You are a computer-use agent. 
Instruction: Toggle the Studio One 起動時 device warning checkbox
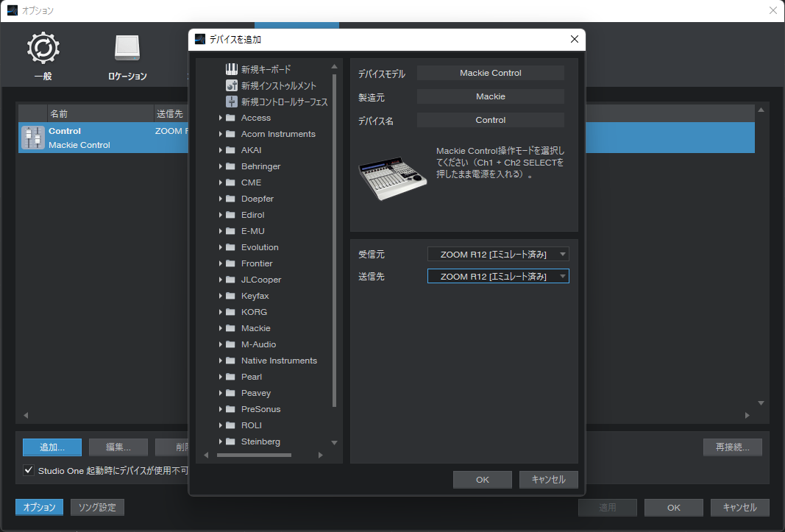[29, 470]
